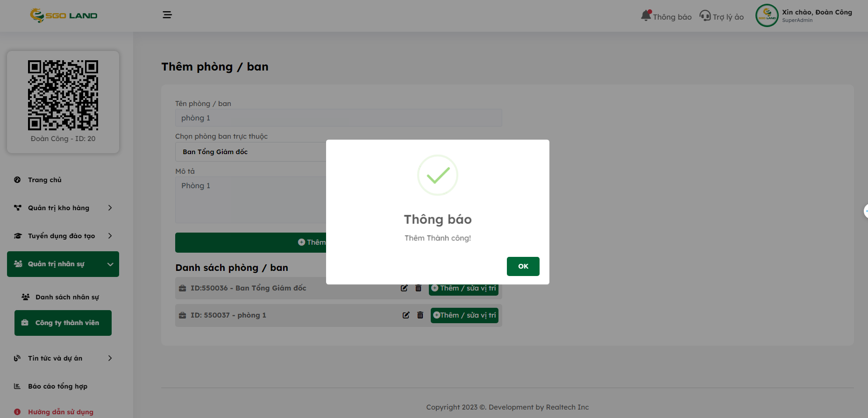868x418 pixels.
Task: Expand the Tuyển dụng đào tạo menu
Action: point(63,236)
